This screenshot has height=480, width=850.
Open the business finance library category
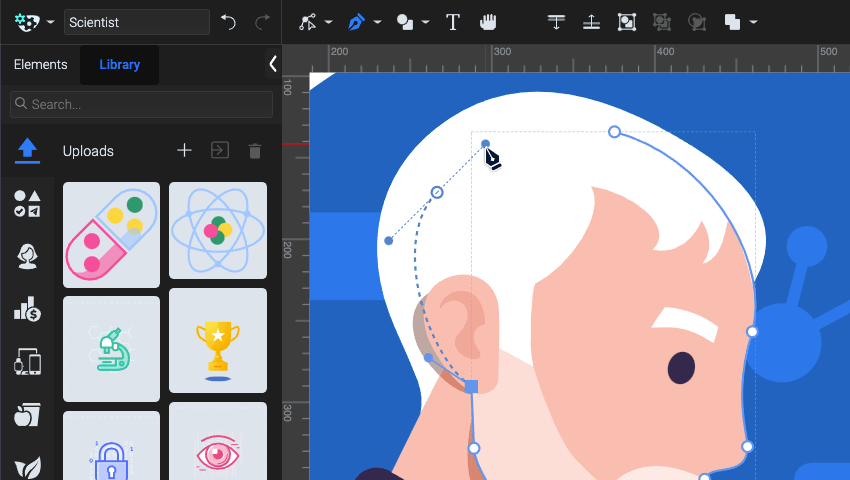click(x=27, y=309)
